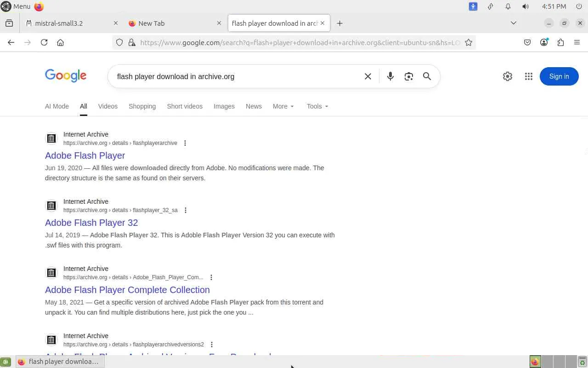Switch to AI Mode search
Image resolution: width=588 pixels, height=368 pixels.
(x=57, y=106)
